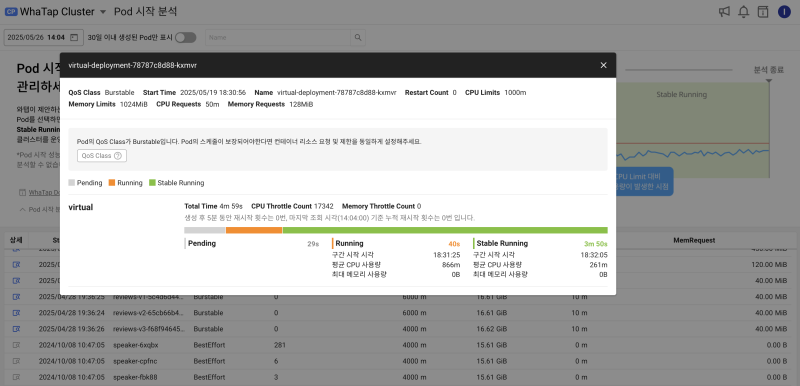This screenshot has height=386, width=800.
Task: Toggle '30일 이내 생성된 Pod만 표시' switch
Action: pyautogui.click(x=185, y=37)
